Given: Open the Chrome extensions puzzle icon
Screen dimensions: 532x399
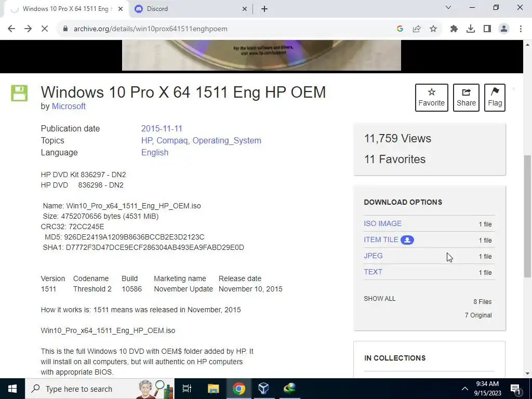Looking at the screenshot, I should pyautogui.click(x=454, y=29).
